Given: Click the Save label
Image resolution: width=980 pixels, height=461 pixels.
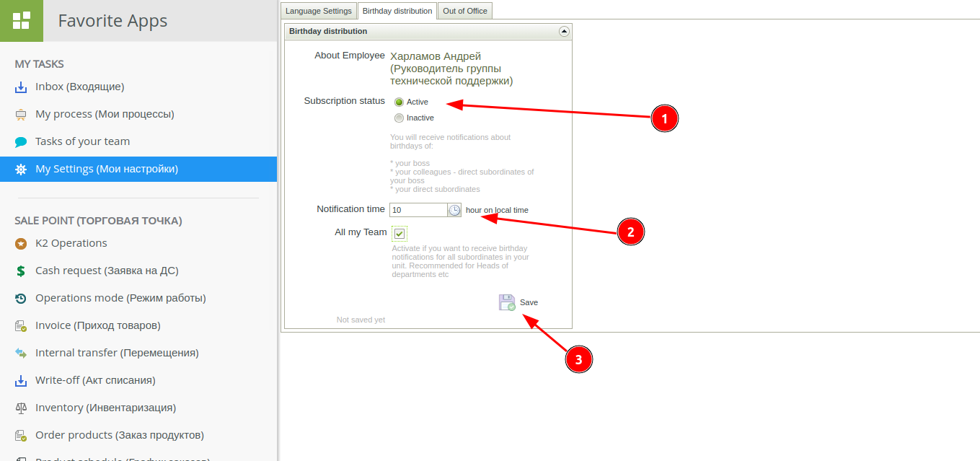Looking at the screenshot, I should 529,302.
